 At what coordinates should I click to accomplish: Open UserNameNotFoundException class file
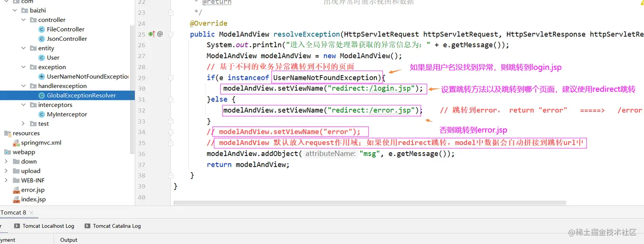pyautogui.click(x=88, y=77)
